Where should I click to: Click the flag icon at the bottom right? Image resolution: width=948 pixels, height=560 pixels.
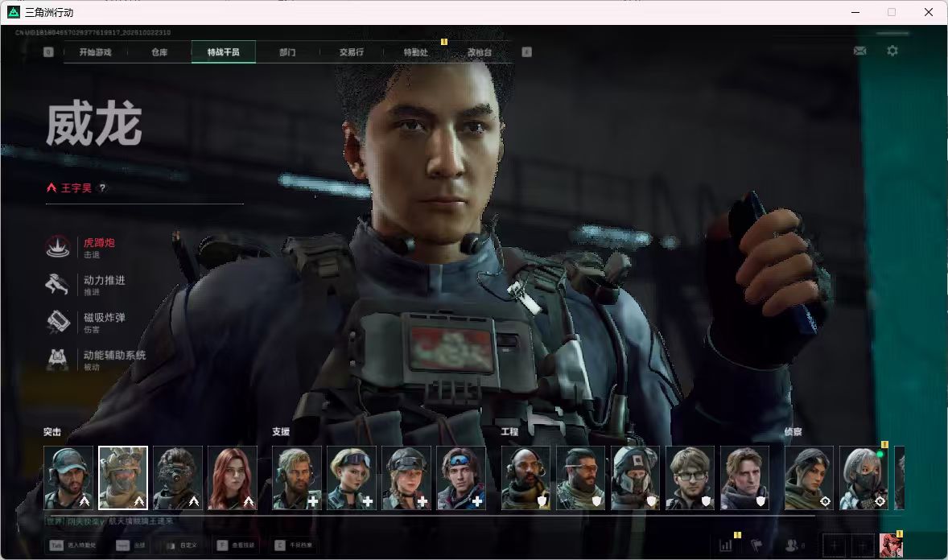[756, 546]
